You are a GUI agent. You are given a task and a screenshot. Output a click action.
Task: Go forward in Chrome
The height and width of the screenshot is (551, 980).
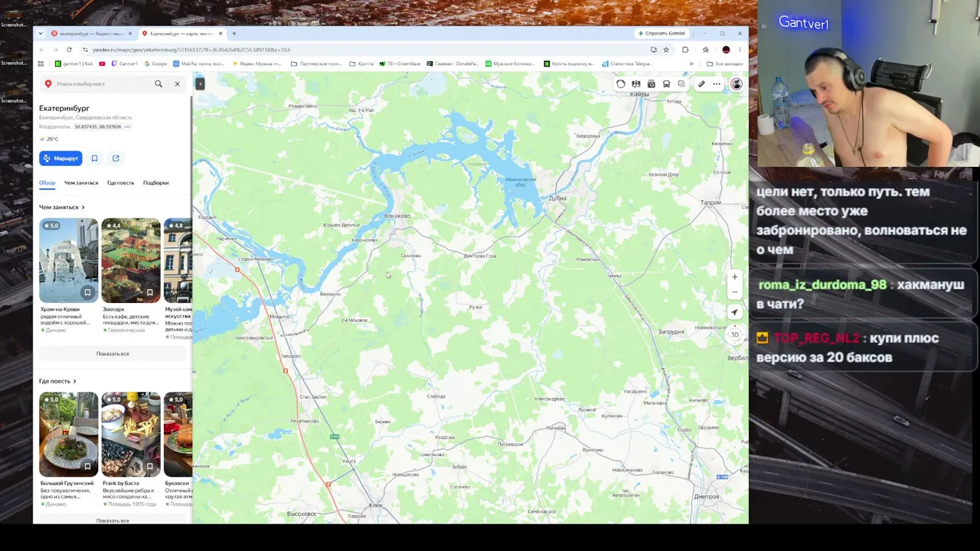(x=55, y=50)
